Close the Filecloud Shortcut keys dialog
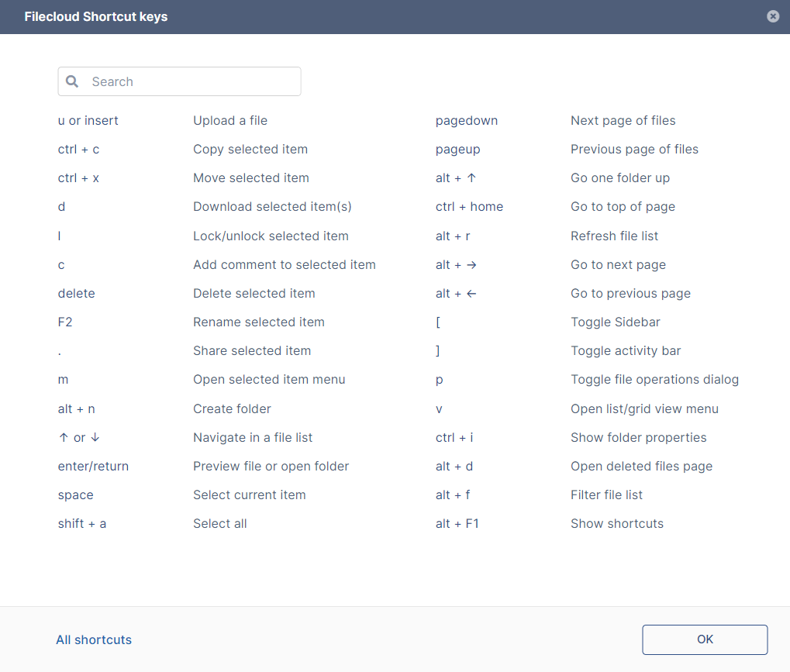The image size is (790, 672). (x=773, y=16)
